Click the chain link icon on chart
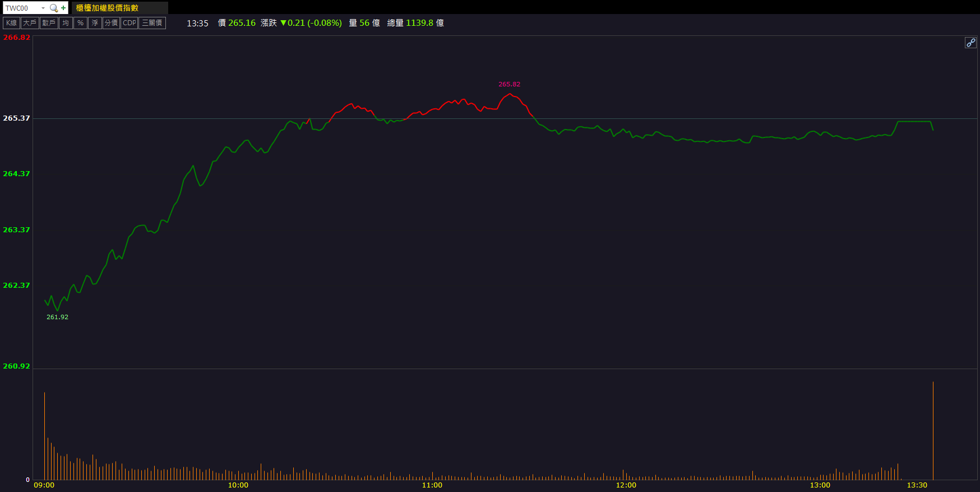This screenshot has height=492, width=980. click(x=970, y=43)
